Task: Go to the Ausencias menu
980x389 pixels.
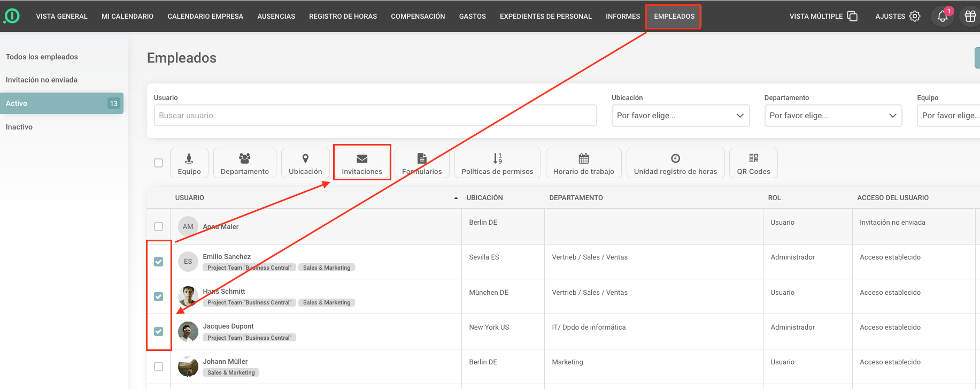Action: click(276, 17)
